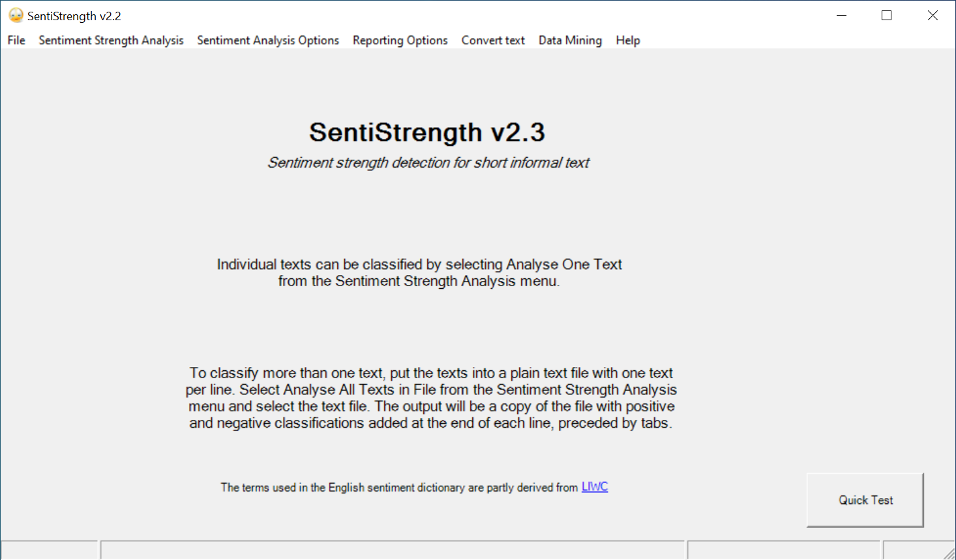
Task: Click the wide middle status bar panel
Action: click(x=393, y=550)
